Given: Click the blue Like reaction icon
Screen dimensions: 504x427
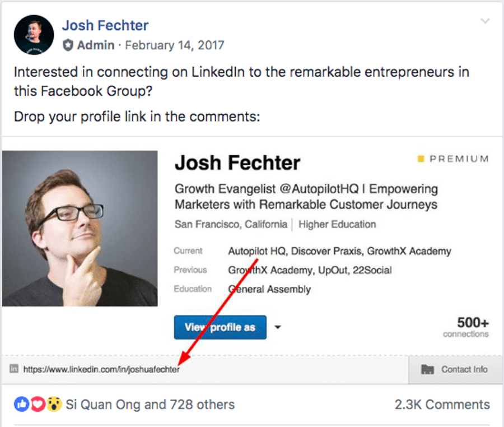Looking at the screenshot, I should point(21,404).
